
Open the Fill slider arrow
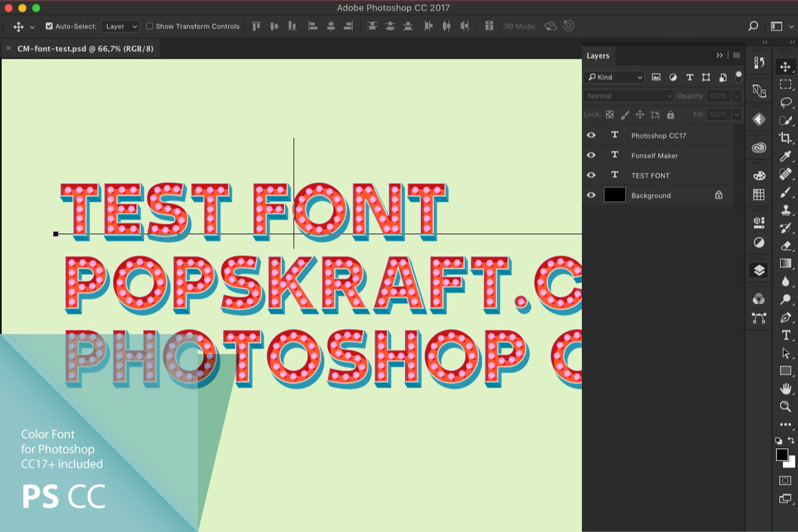click(736, 114)
